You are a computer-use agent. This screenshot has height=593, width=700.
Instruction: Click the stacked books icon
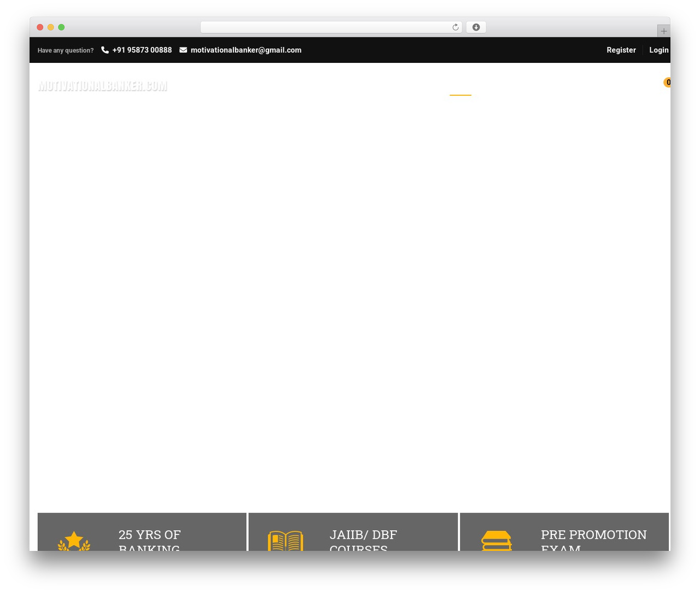[497, 540]
